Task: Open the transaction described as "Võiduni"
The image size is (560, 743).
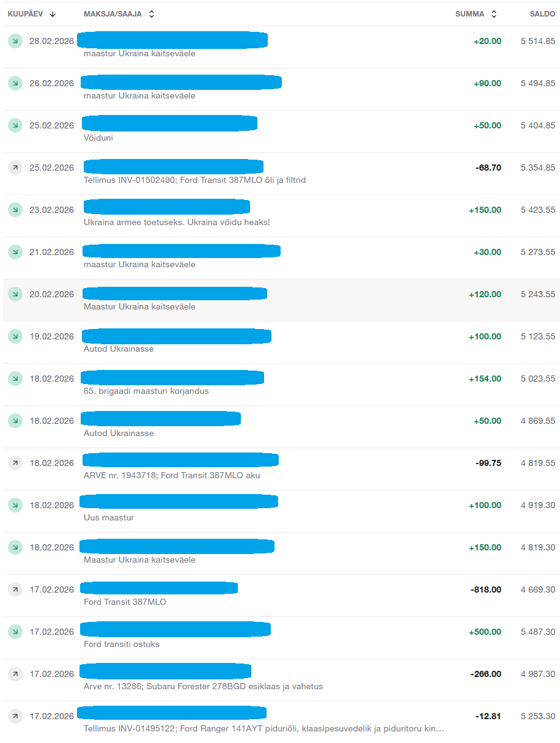Action: (x=98, y=138)
